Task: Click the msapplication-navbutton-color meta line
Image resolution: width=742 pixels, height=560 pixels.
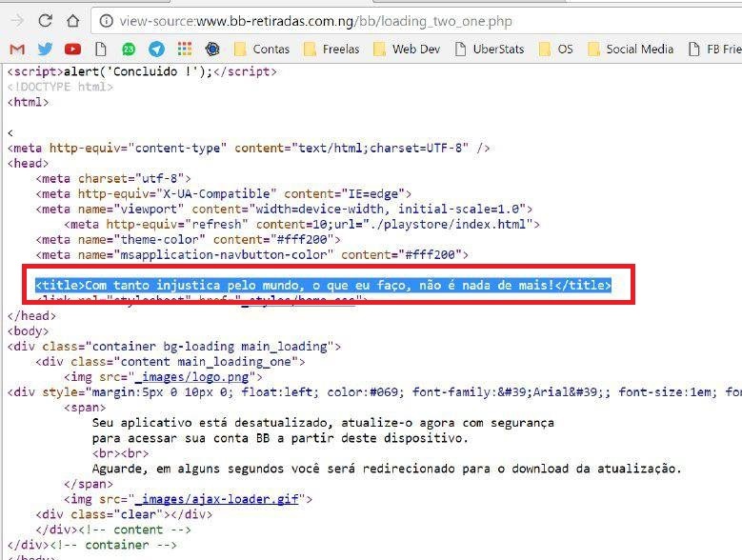Action: (251, 255)
